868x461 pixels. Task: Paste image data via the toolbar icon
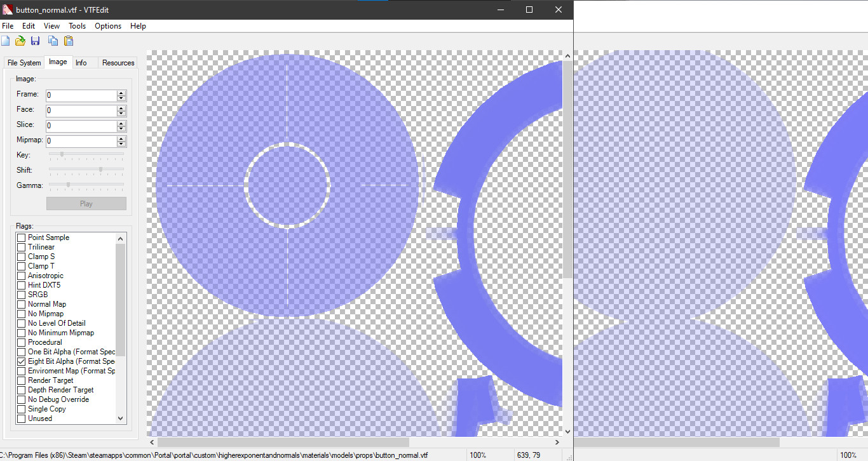click(x=68, y=40)
